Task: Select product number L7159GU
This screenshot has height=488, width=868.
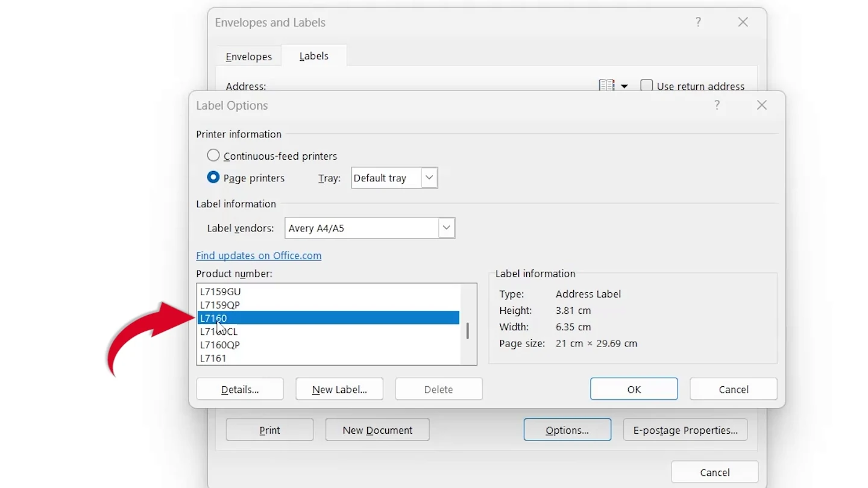Action: (329, 292)
